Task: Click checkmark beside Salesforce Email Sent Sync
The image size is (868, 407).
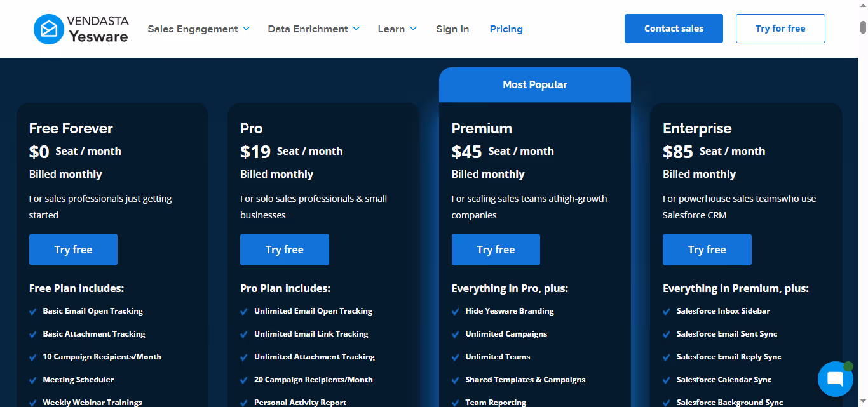Action: pos(667,335)
